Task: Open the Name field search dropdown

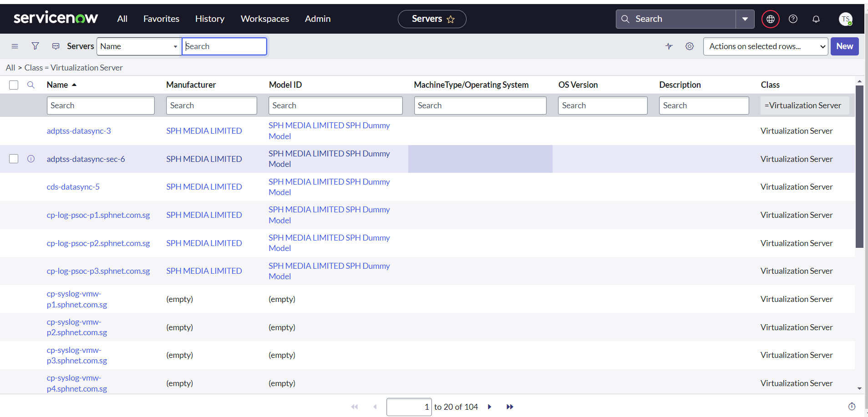Action: 139,46
